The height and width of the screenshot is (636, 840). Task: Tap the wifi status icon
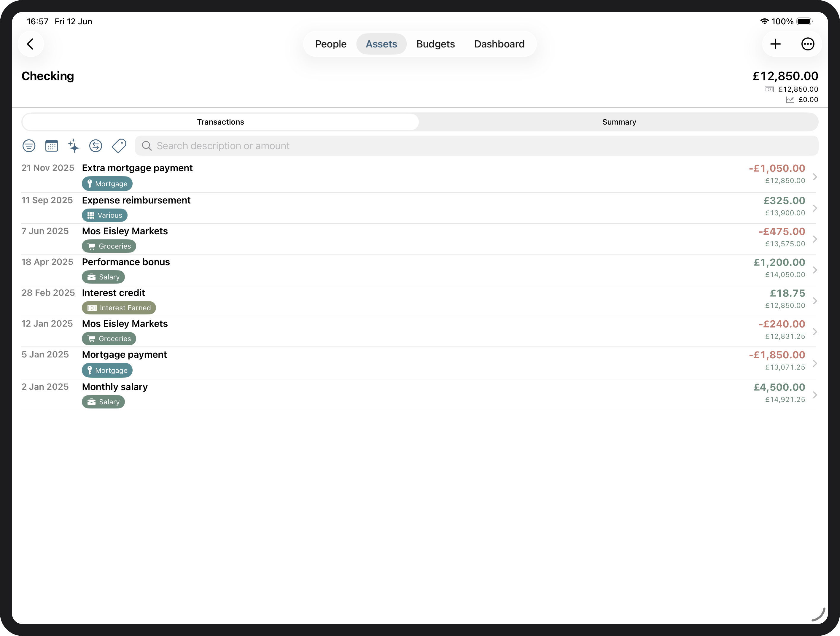(764, 21)
